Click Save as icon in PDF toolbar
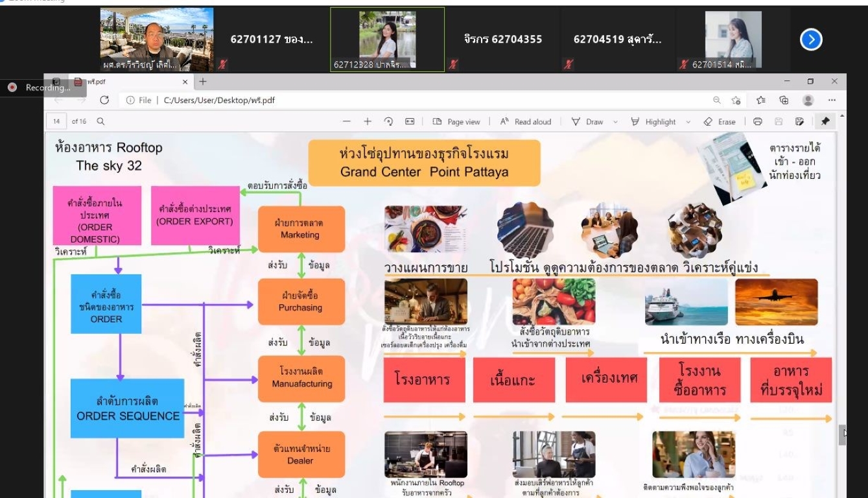This screenshot has width=868, height=498. click(x=799, y=121)
